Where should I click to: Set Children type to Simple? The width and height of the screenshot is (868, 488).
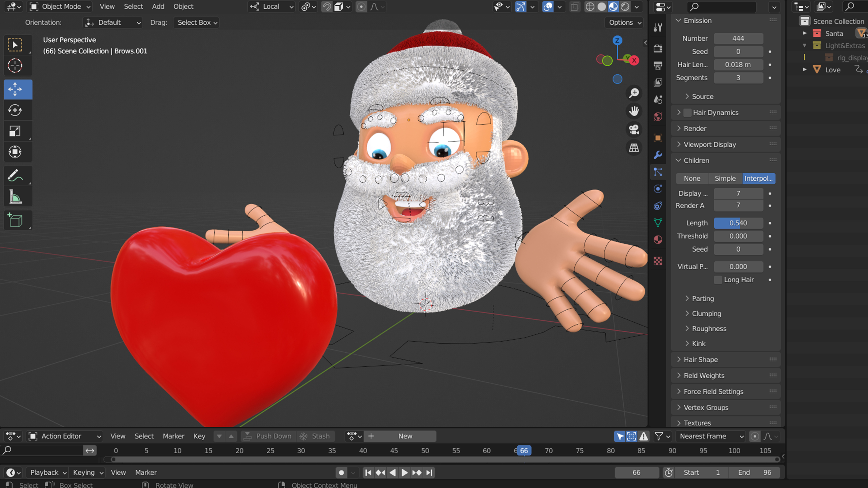pyautogui.click(x=725, y=179)
